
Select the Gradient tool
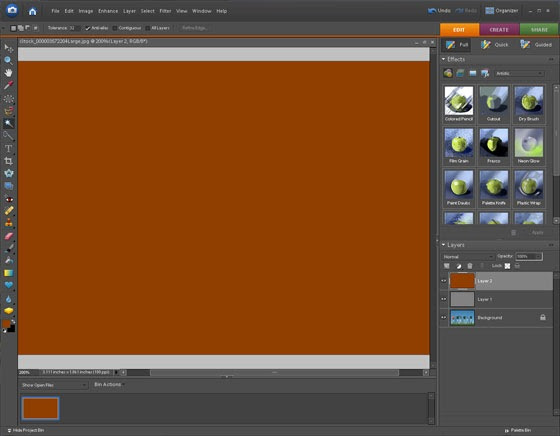(x=8, y=273)
